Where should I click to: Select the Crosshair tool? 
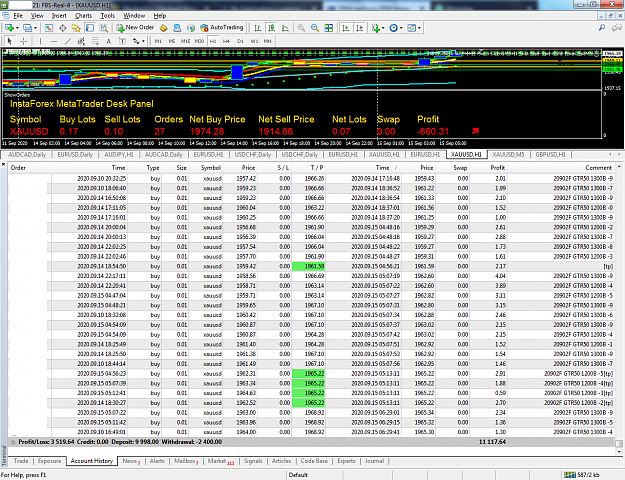[x=24, y=41]
